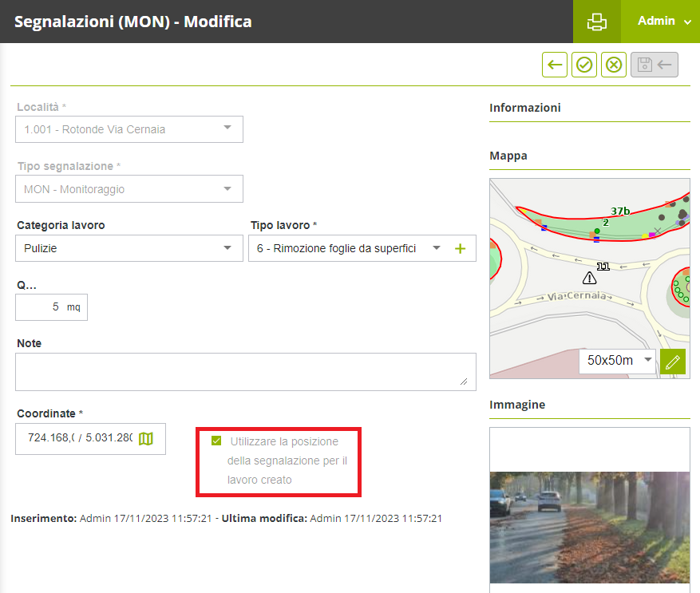Open map picker icon next to coordinates

tap(145, 438)
